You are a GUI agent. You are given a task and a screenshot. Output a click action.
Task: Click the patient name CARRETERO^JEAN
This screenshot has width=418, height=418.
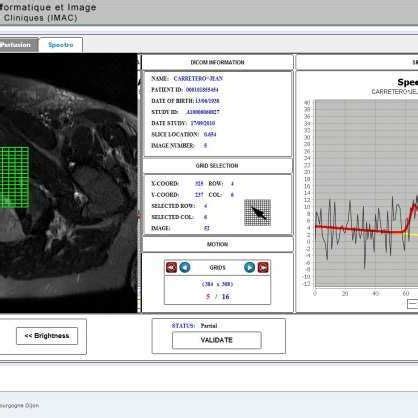[198, 78]
